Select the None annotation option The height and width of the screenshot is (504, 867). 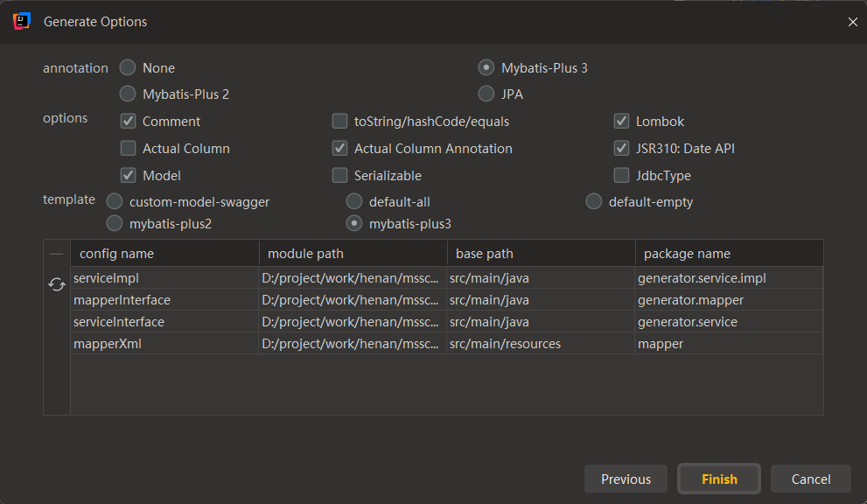coord(128,67)
